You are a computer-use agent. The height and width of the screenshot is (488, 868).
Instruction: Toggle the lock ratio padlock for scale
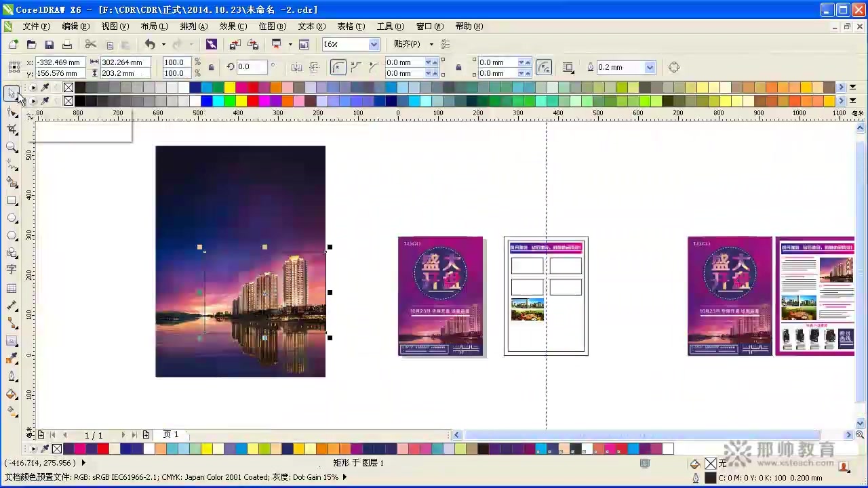211,67
